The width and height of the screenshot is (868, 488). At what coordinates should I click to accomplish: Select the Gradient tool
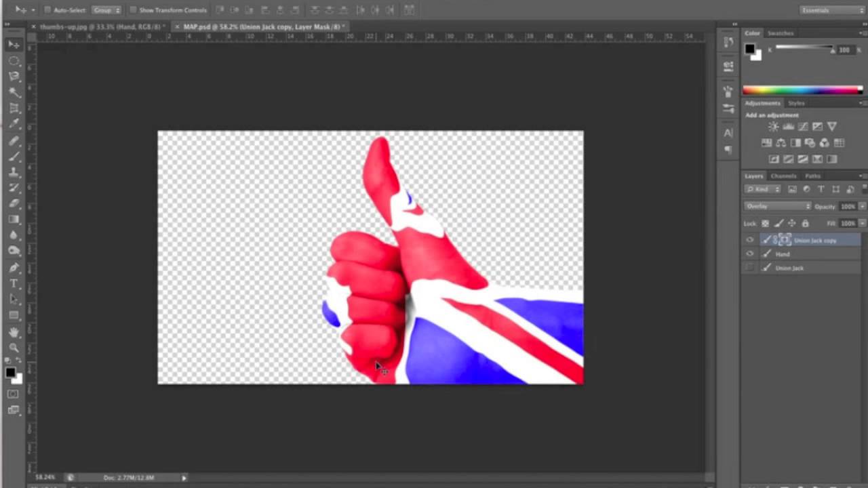(x=14, y=220)
